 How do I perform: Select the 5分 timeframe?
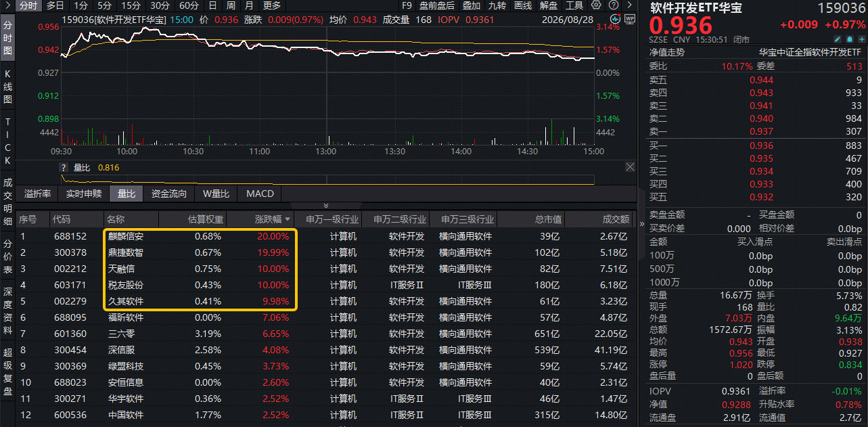[105, 5]
